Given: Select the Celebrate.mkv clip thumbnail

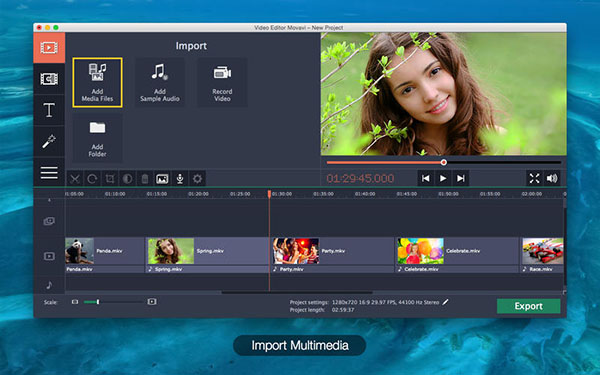Looking at the screenshot, I should click(421, 251).
